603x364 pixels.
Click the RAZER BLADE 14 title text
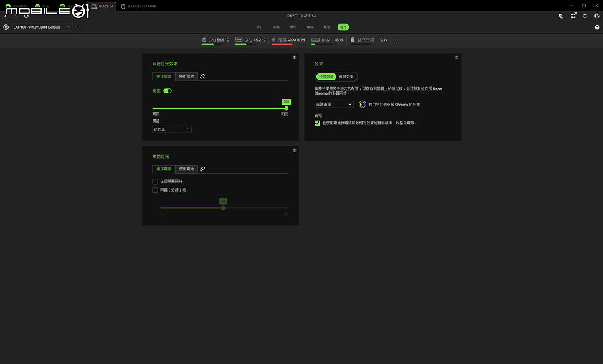click(x=301, y=16)
